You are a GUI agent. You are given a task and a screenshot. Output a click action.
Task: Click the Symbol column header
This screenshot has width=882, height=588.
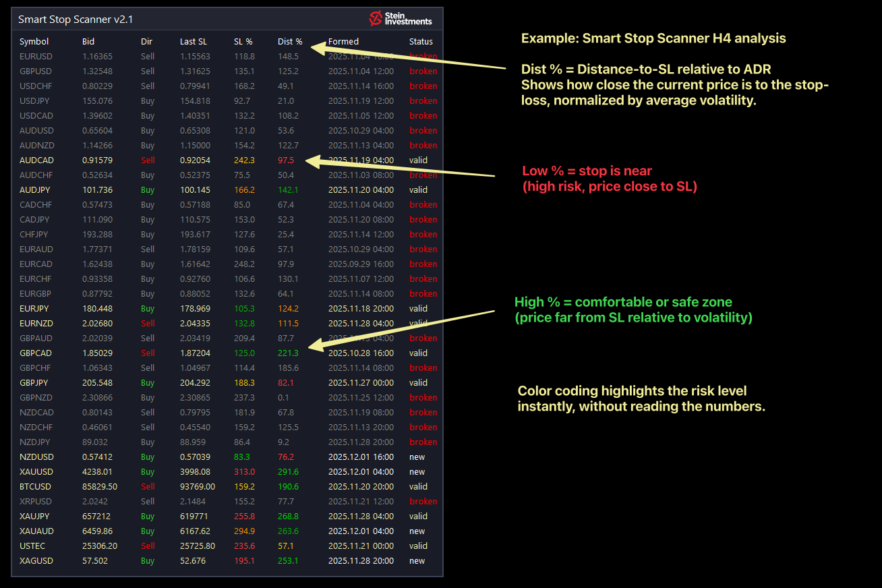pyautogui.click(x=34, y=42)
